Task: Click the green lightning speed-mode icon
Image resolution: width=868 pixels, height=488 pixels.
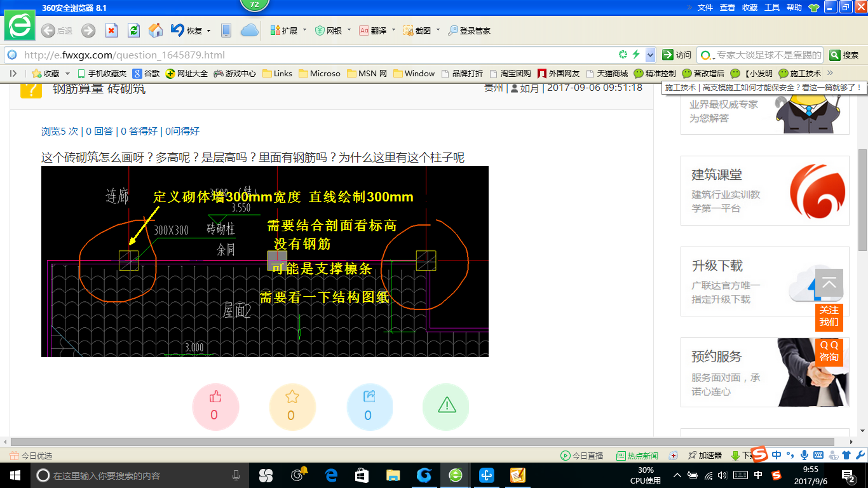Action: (636, 55)
